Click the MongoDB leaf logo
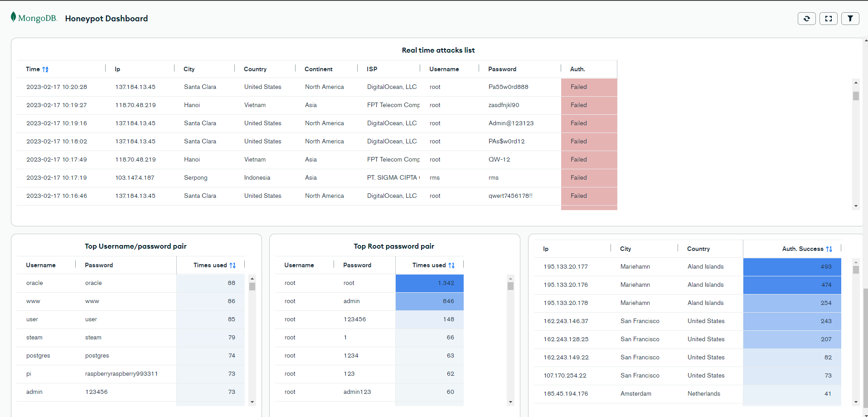 click(14, 17)
